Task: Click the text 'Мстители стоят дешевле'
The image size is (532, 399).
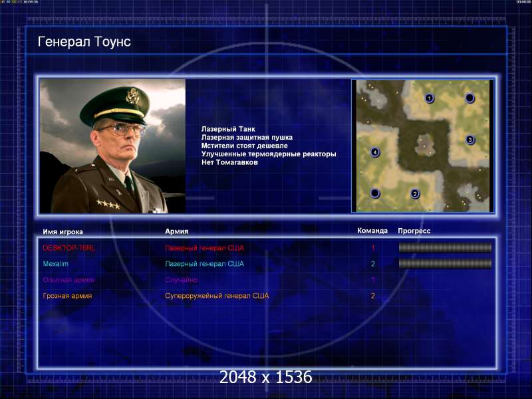Action: 244,146
